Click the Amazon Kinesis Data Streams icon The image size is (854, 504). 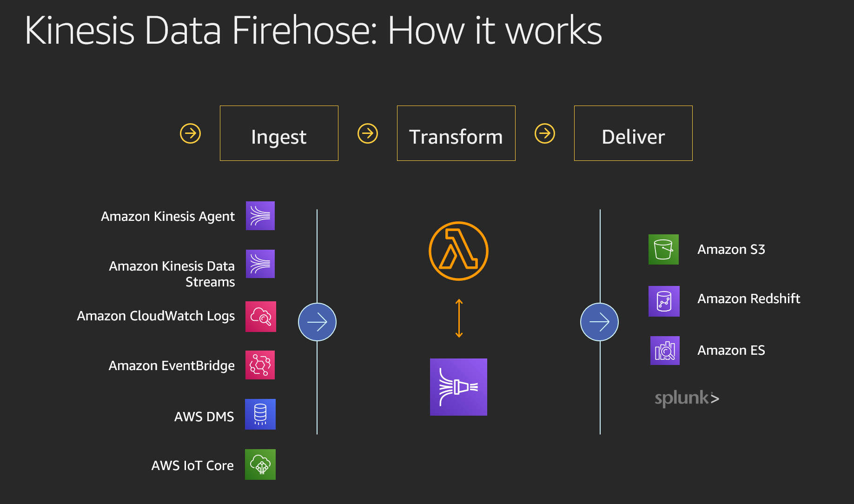(260, 264)
